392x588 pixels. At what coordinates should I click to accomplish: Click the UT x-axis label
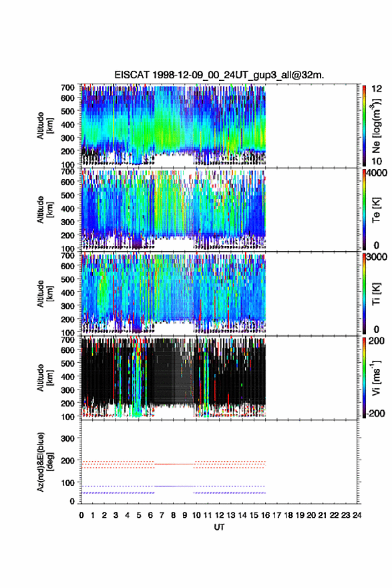[x=219, y=527]
